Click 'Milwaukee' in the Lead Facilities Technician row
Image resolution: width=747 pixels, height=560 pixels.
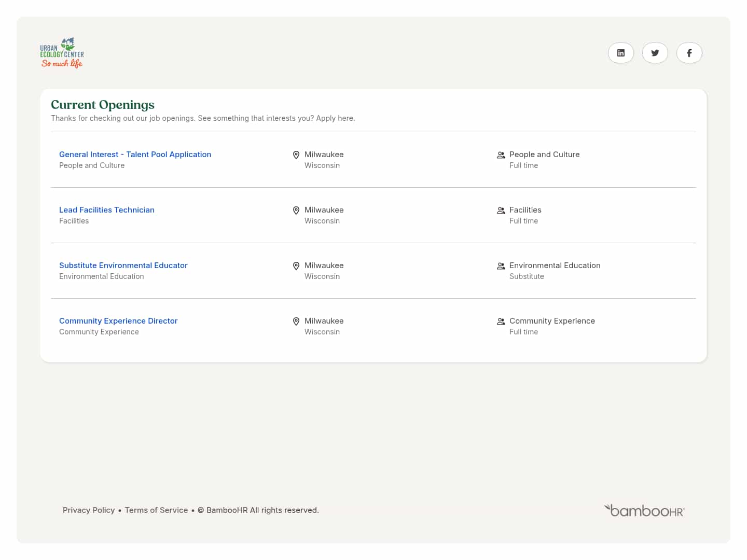point(324,210)
